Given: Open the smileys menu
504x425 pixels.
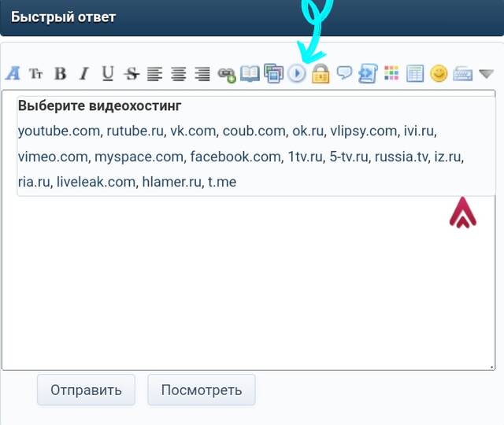Looking at the screenshot, I should point(439,73).
